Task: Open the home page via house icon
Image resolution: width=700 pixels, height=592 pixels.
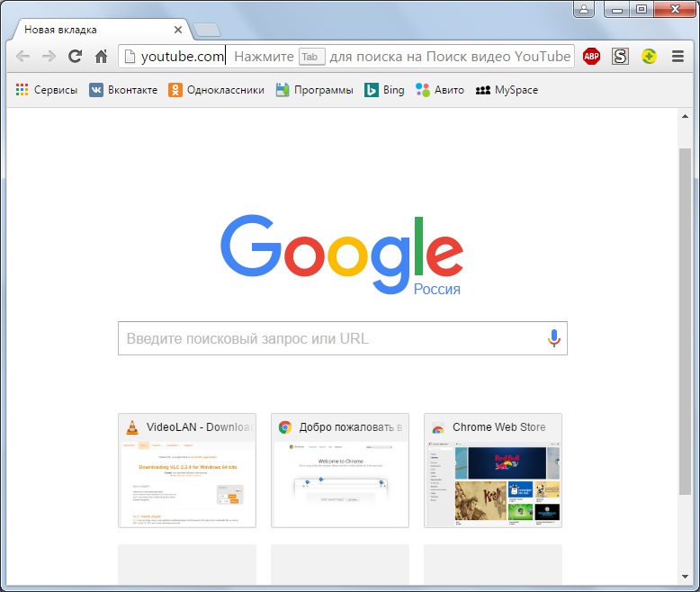Action: pyautogui.click(x=102, y=57)
